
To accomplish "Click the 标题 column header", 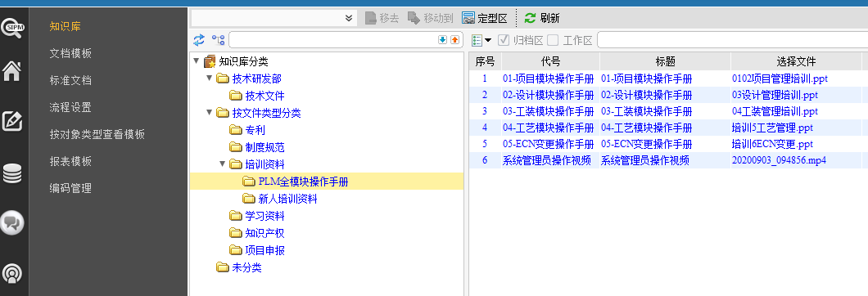I will click(665, 61).
